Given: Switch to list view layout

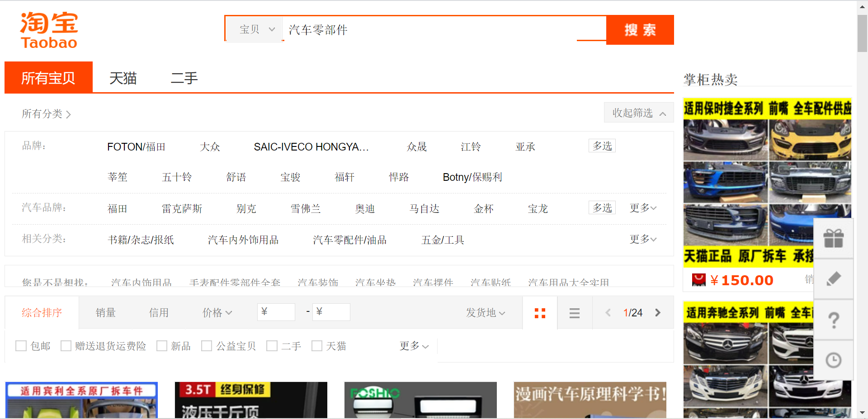Looking at the screenshot, I should (575, 313).
